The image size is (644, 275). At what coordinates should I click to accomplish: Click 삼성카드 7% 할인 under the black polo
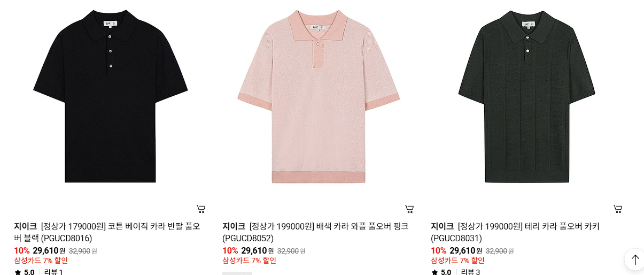41,261
